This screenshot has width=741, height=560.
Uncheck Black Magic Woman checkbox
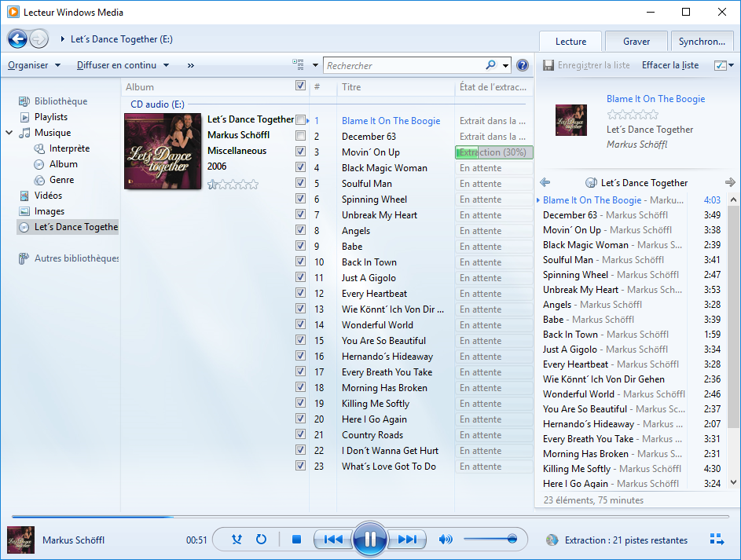[300, 167]
